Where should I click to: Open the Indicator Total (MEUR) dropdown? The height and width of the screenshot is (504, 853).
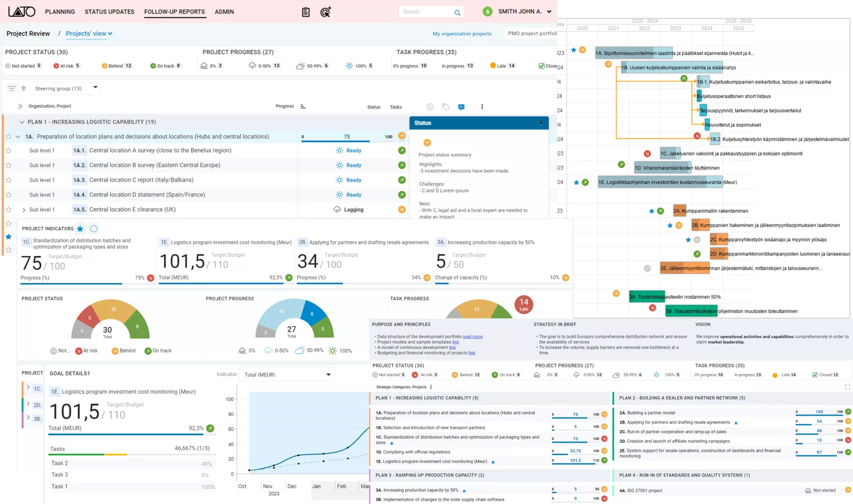tap(287, 374)
